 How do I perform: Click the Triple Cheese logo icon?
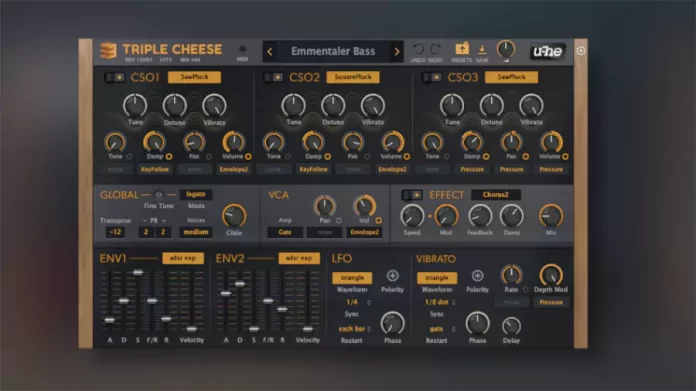click(108, 51)
